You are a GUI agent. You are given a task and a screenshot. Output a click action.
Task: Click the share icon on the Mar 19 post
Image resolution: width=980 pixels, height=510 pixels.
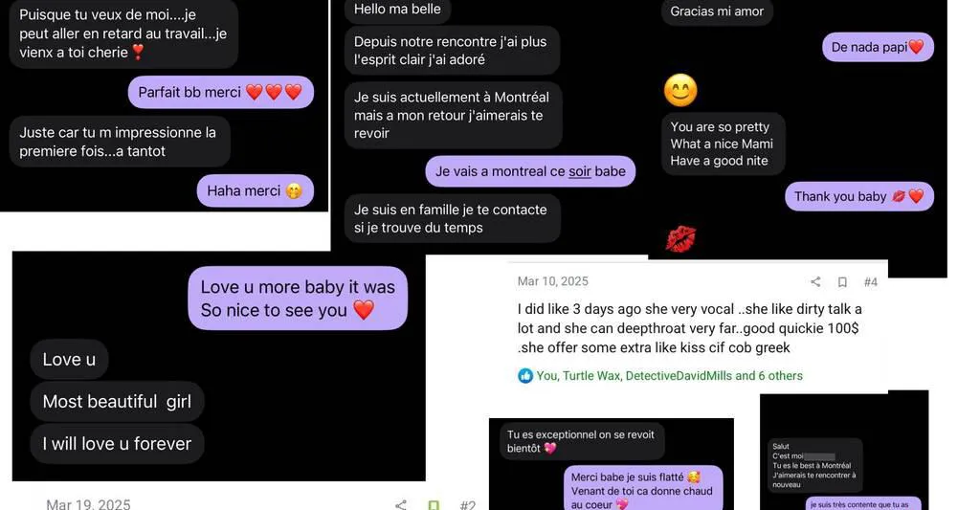[x=401, y=504]
